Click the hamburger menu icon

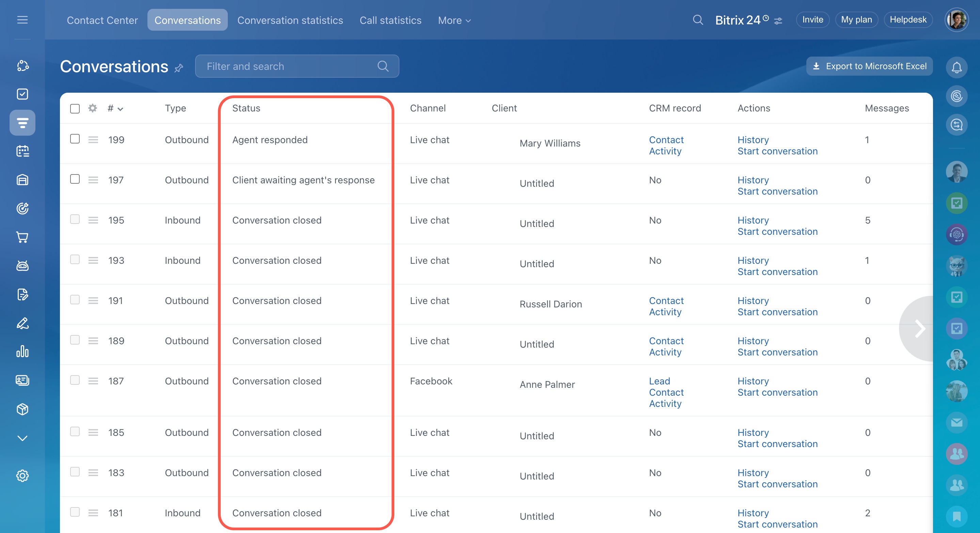[x=22, y=20]
